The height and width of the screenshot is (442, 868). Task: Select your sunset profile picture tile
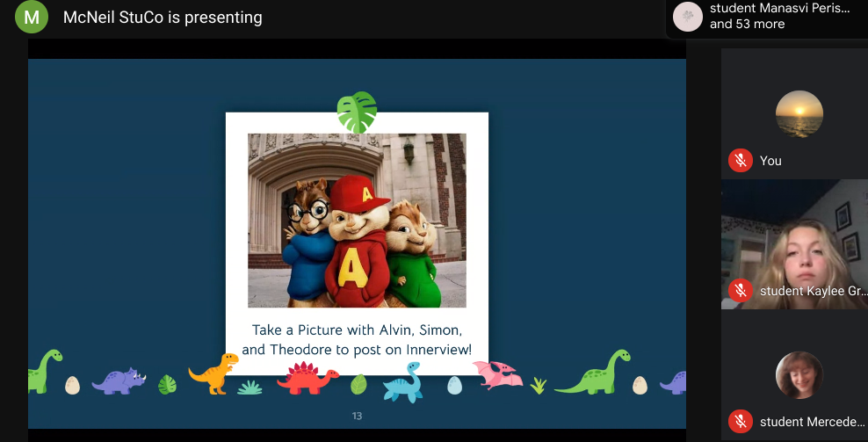click(x=799, y=114)
